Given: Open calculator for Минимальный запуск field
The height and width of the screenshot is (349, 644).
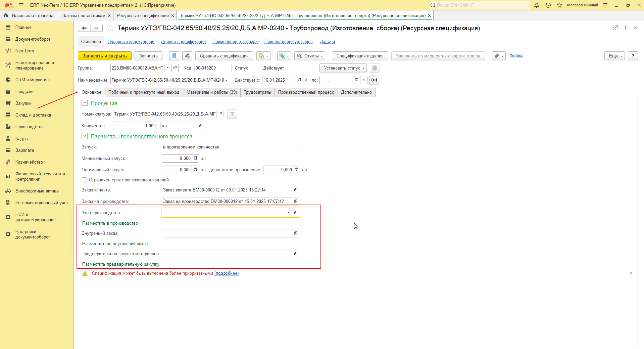Looking at the screenshot, I should pyautogui.click(x=195, y=159).
